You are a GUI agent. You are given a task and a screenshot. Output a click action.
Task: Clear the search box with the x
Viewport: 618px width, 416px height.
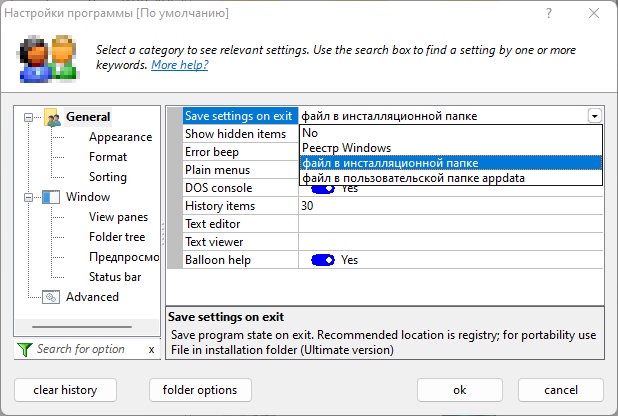(x=151, y=349)
